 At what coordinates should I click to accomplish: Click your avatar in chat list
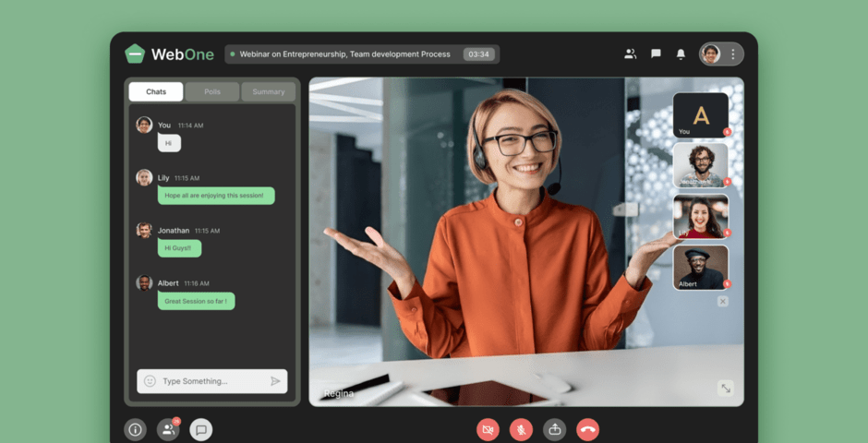(x=144, y=125)
